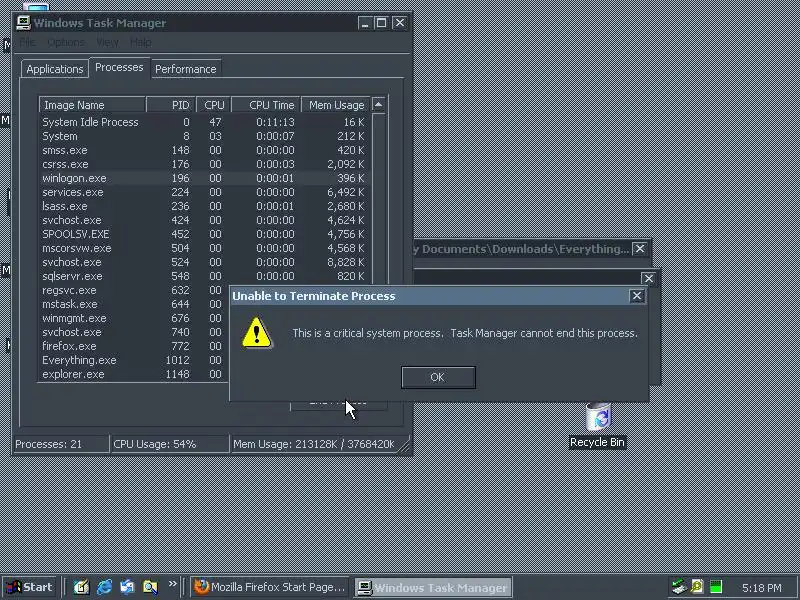Click the Mem Usage status bar entry
This screenshot has height=600, width=800.
click(x=314, y=444)
